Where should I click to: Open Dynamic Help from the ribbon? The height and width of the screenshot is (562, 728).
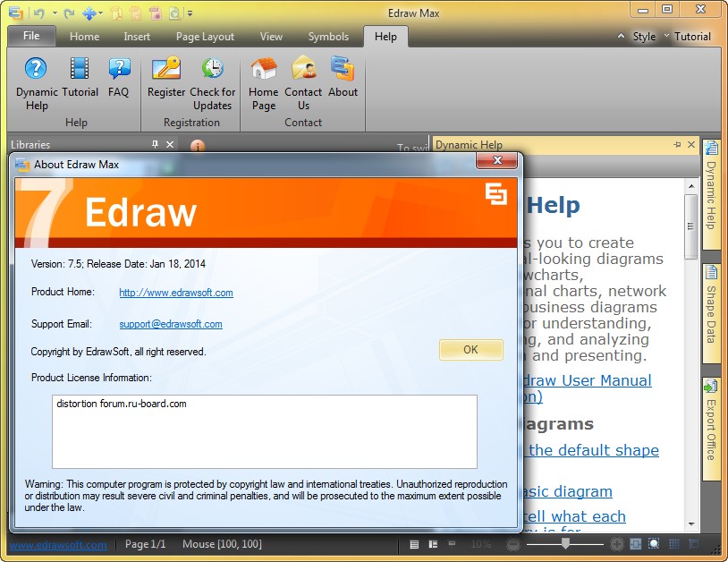click(x=36, y=83)
